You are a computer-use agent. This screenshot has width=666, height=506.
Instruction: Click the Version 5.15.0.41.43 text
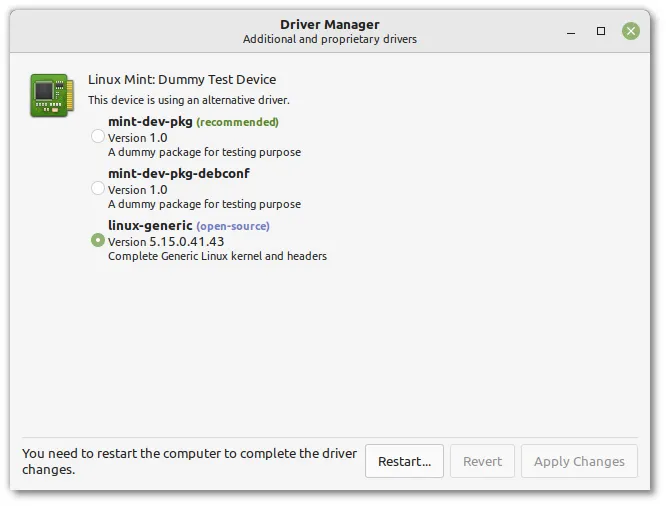166,241
